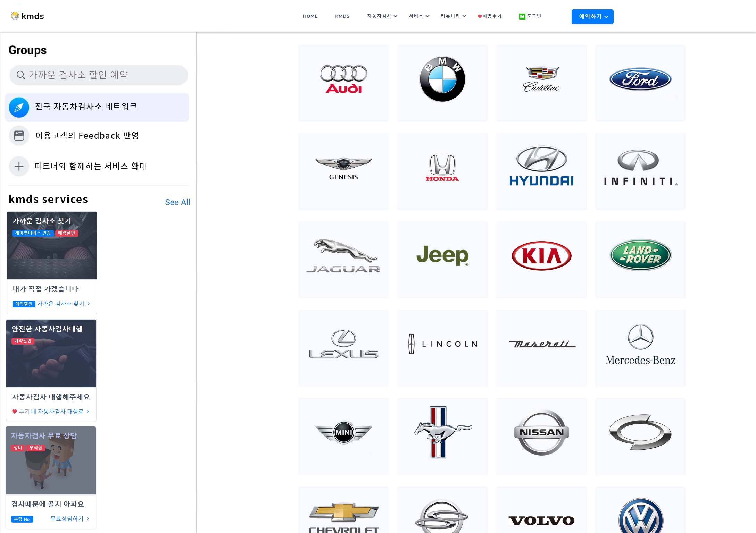Click the 내가 직접 가겠습니다 heading
The height and width of the screenshot is (533, 756).
coord(45,289)
